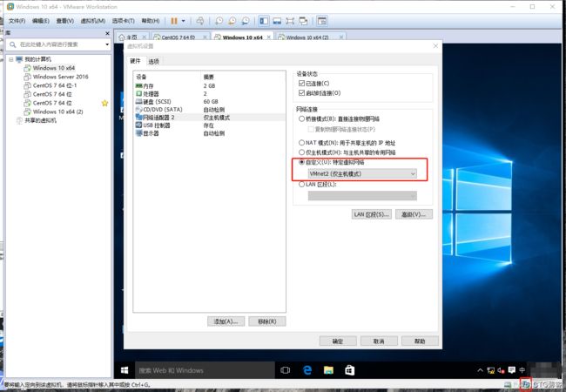The height and width of the screenshot is (392, 566).
Task: Select the LAN 区段(L) radio button
Action: 301,185
